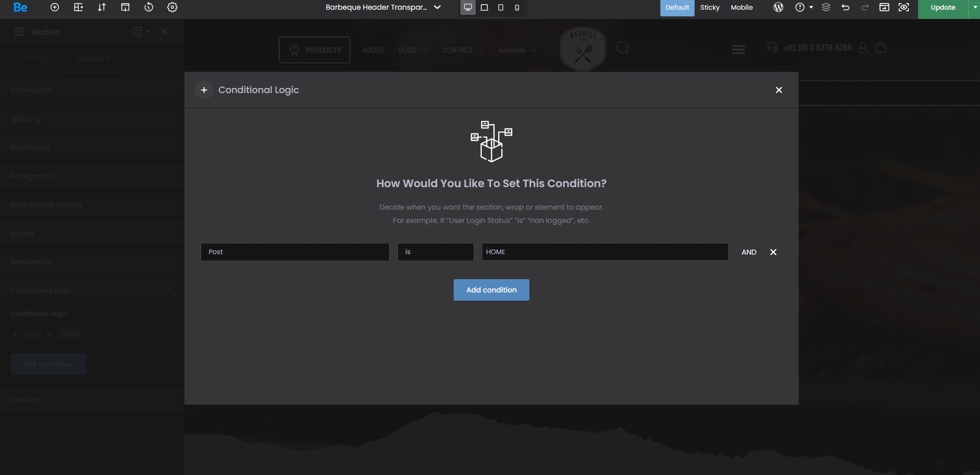Select laptop device preview

(484, 7)
